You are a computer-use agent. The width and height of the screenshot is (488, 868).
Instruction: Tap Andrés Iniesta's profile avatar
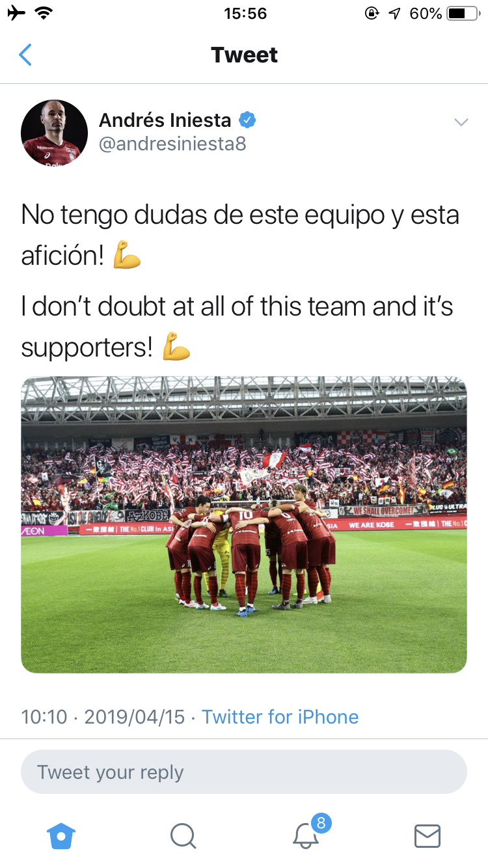pyautogui.click(x=55, y=133)
